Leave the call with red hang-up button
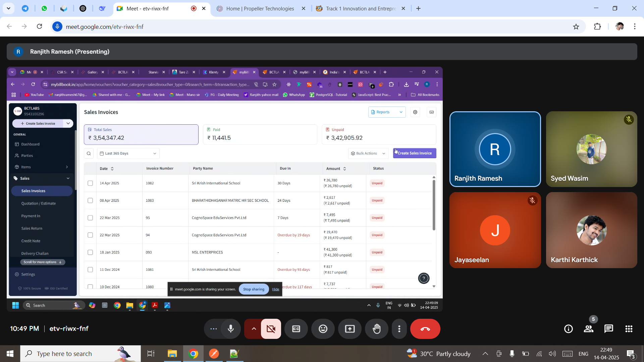The width and height of the screenshot is (644, 362). click(425, 329)
